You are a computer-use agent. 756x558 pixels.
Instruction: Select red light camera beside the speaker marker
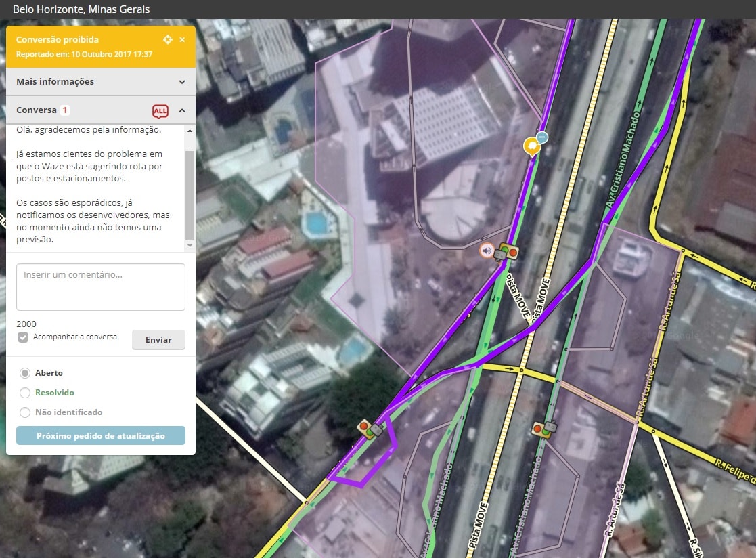click(507, 252)
